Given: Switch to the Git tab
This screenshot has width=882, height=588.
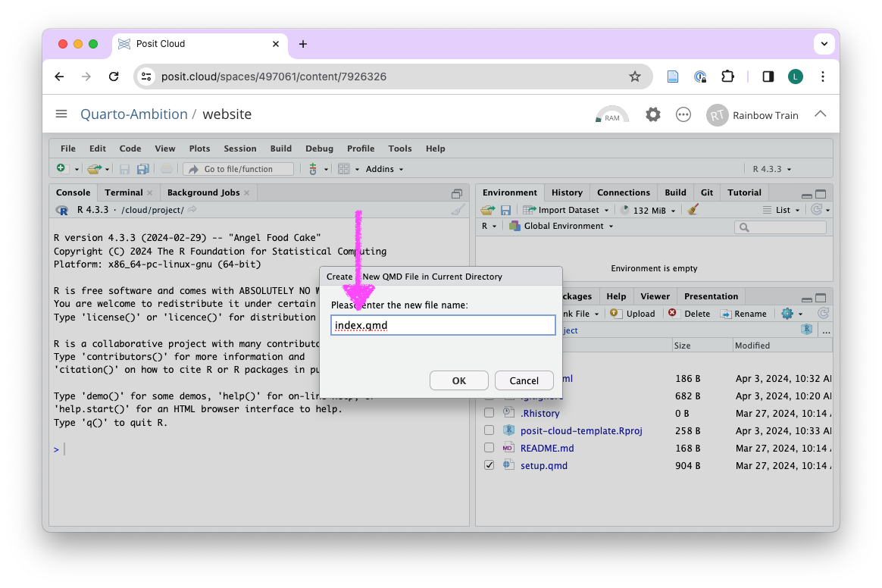Looking at the screenshot, I should click(706, 192).
